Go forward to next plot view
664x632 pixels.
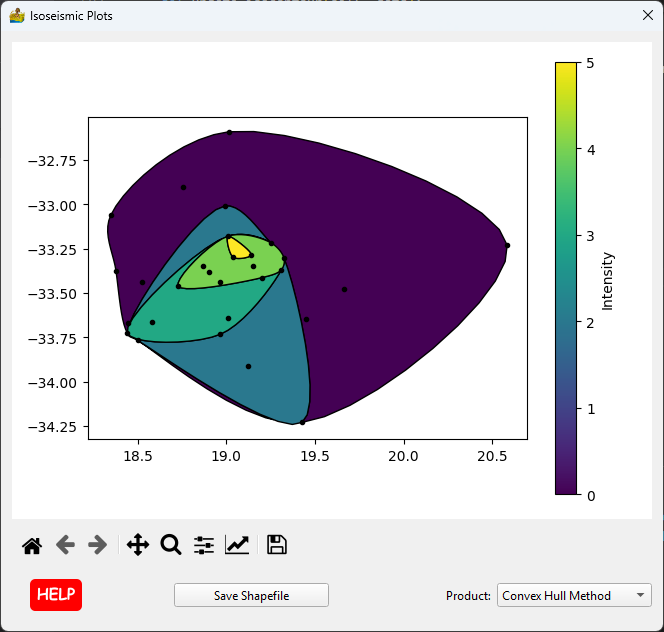97,545
